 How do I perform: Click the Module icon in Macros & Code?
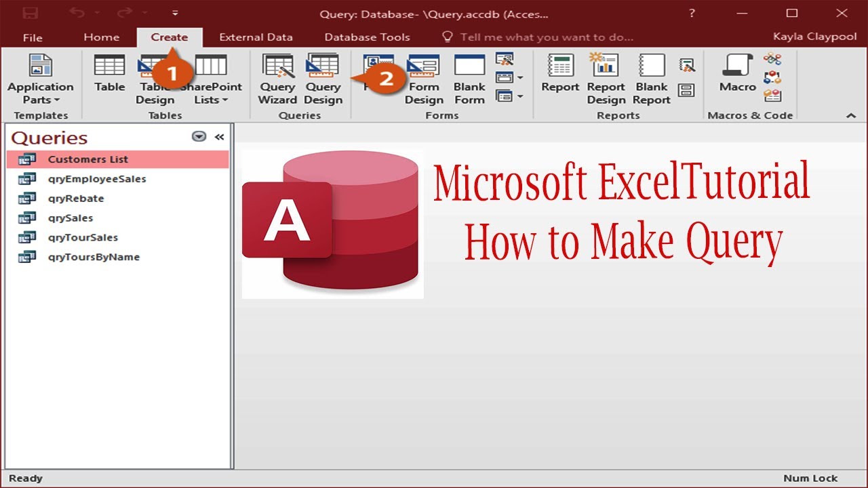[x=772, y=60]
